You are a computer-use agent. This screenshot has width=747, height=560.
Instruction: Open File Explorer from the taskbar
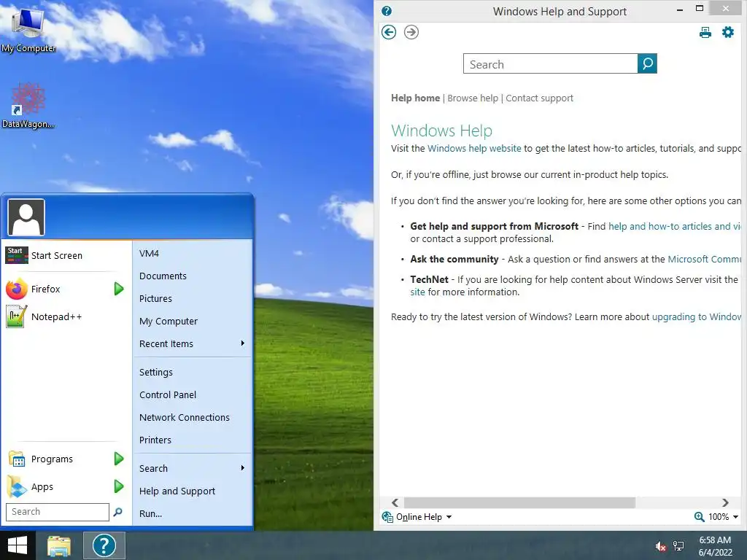coord(59,545)
